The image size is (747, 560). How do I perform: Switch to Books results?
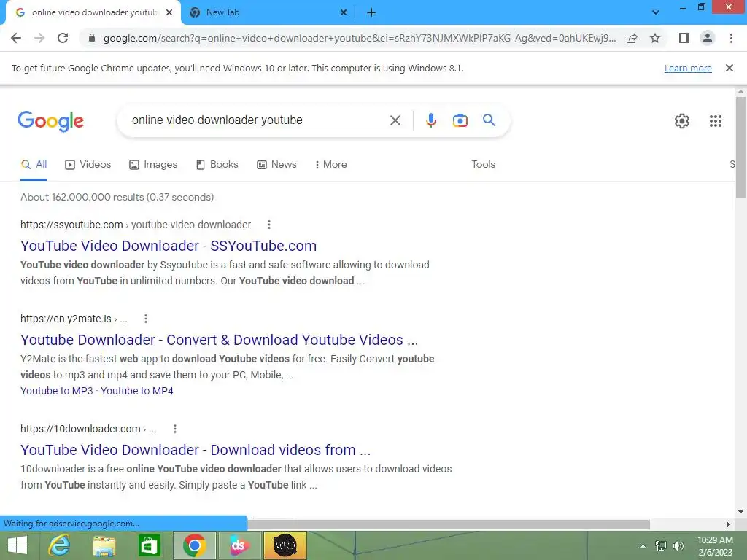pos(217,164)
